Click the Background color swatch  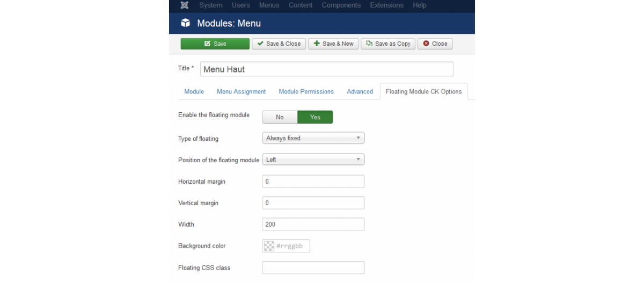[269, 246]
